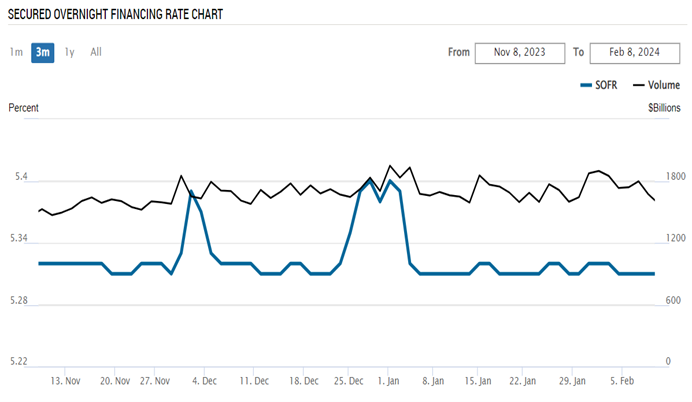Toggle the Volume series legend label
The image size is (692, 402).
[x=664, y=85]
